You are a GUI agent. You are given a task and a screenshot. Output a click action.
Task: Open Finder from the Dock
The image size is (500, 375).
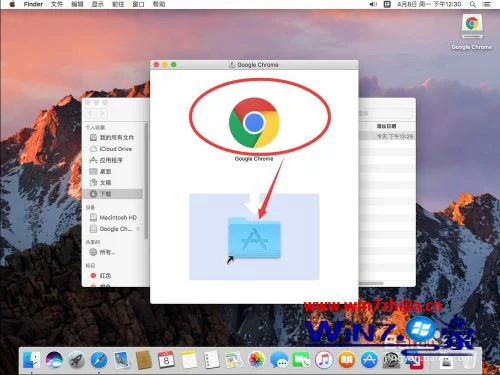pos(31,360)
